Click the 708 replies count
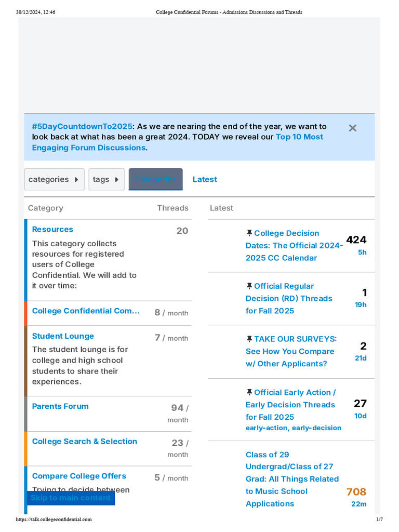The height and width of the screenshot is (532, 399). coord(356,491)
